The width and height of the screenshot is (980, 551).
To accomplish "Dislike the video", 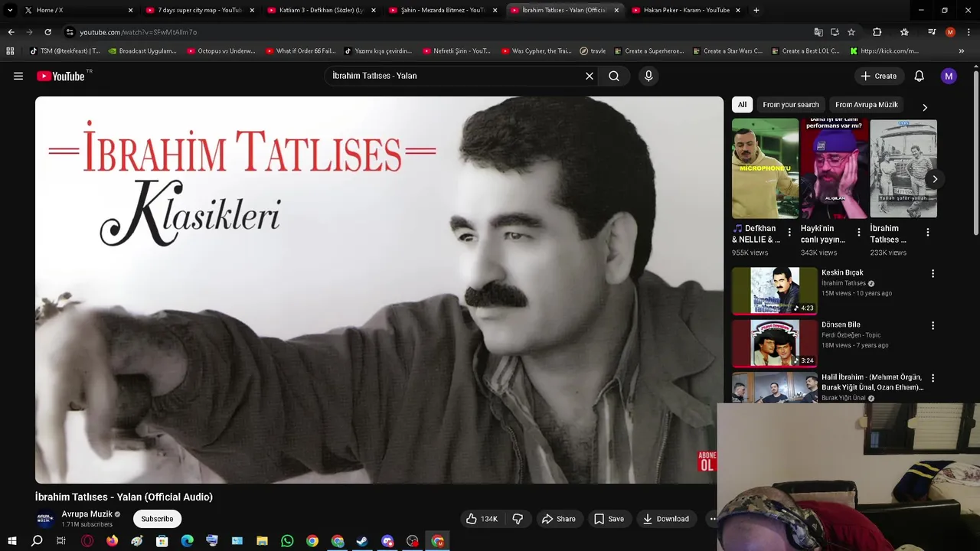I will (x=518, y=519).
